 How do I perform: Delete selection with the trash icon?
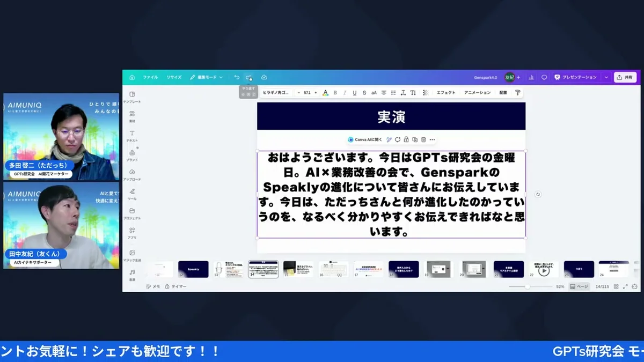pyautogui.click(x=423, y=139)
